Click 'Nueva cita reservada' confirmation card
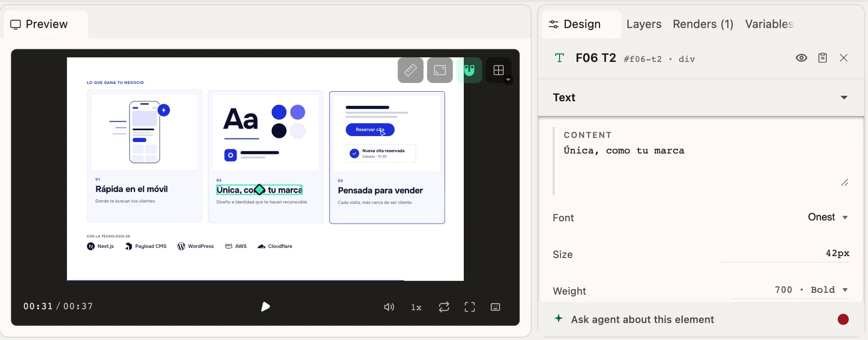Image resolution: width=868 pixels, height=340 pixels. coord(381,153)
